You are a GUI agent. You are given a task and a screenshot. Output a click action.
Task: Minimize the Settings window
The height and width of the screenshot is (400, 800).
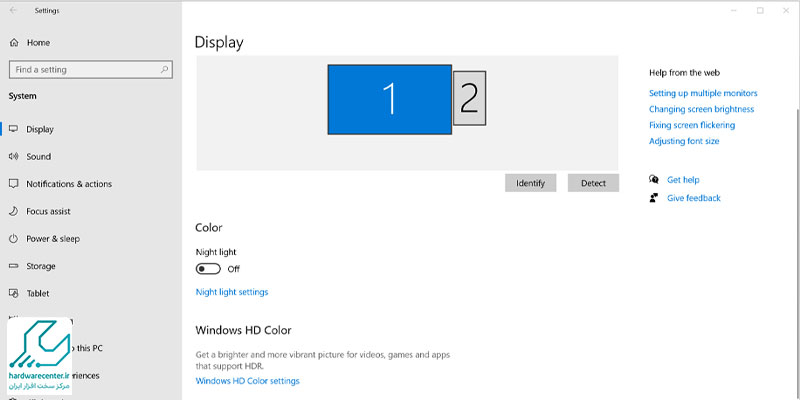click(x=734, y=10)
